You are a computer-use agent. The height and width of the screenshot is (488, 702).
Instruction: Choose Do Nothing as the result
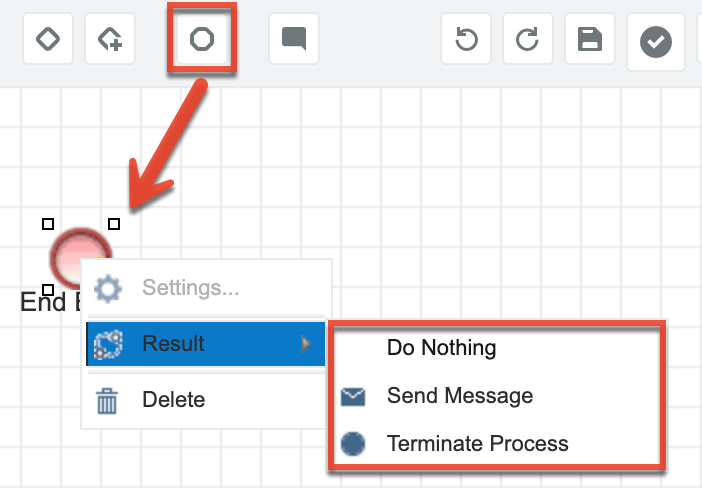pos(441,348)
